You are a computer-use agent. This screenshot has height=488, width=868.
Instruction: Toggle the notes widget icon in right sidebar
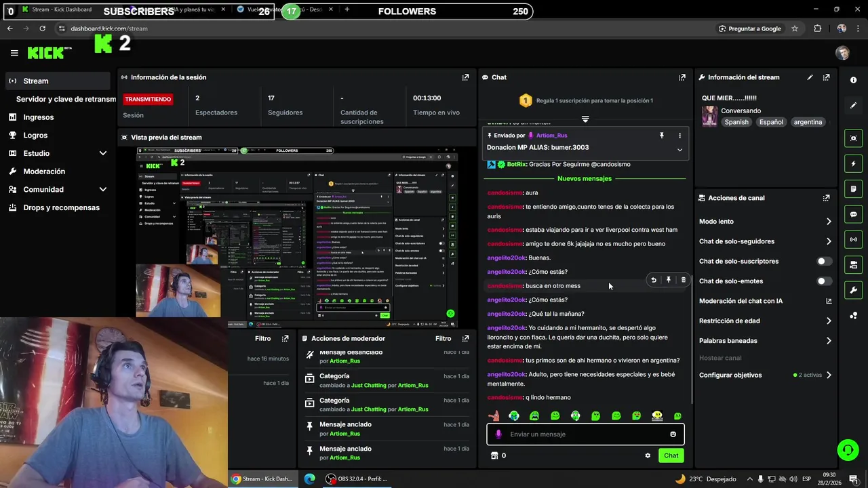click(853, 189)
